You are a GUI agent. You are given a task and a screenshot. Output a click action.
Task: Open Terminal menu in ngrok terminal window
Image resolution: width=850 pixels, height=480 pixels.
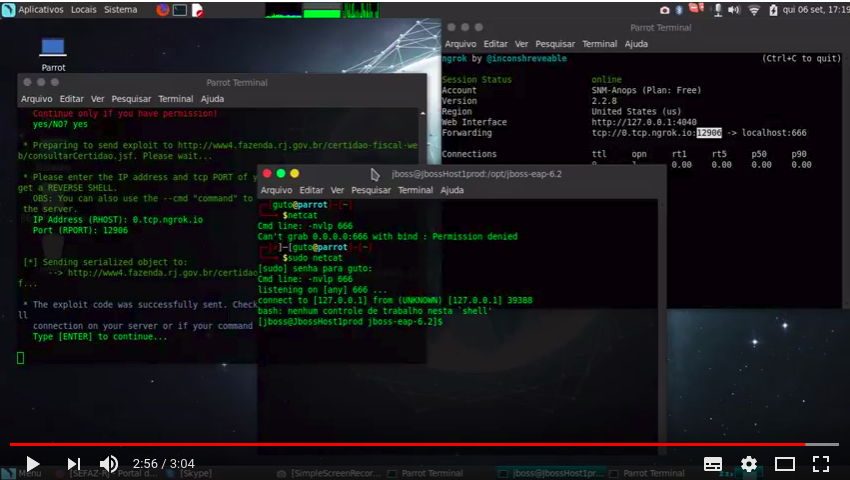pyautogui.click(x=600, y=44)
